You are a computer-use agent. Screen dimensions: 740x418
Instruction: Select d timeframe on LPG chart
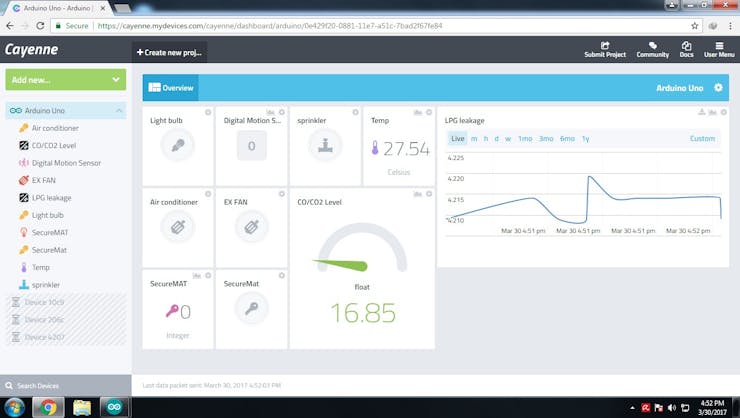496,139
